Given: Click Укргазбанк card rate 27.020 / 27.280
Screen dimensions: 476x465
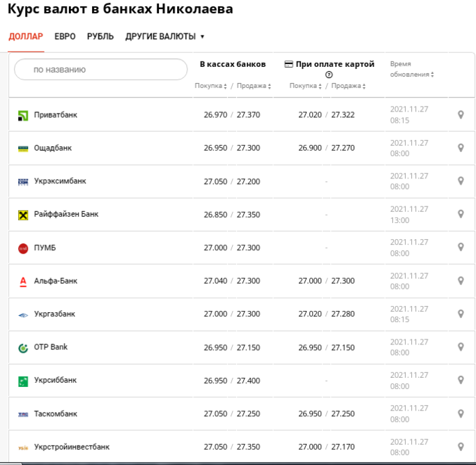Looking at the screenshot, I should 326,314.
